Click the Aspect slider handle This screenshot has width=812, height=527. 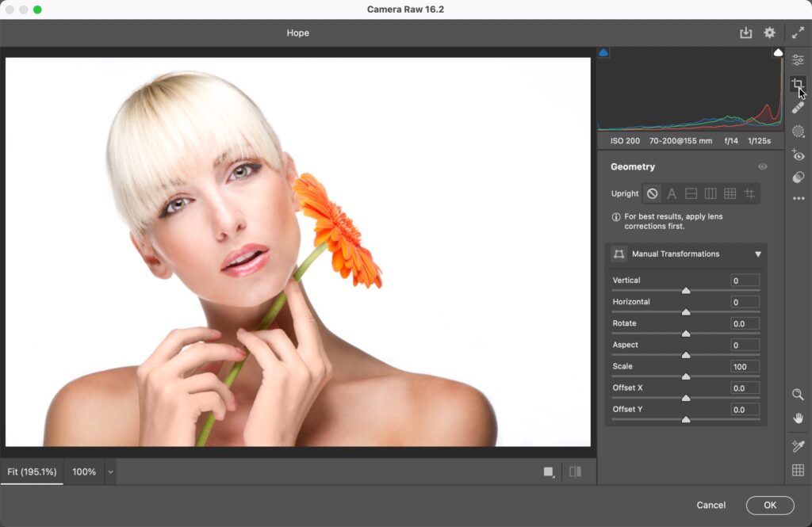(686, 355)
